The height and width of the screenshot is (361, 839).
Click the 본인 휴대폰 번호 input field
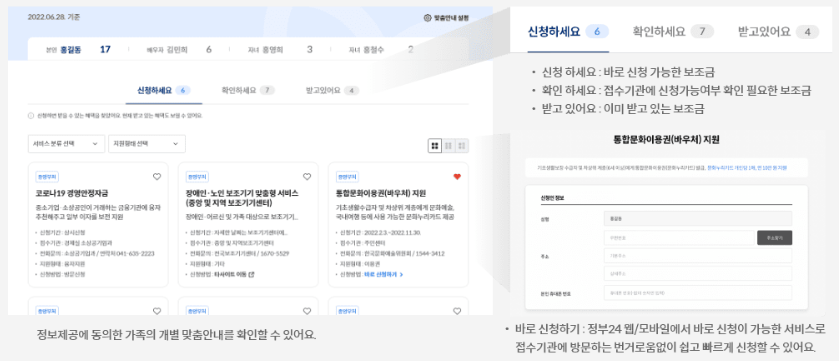(697, 293)
